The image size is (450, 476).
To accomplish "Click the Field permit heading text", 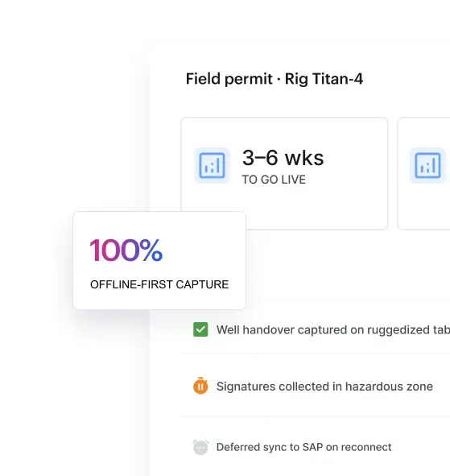I will (x=229, y=79).
